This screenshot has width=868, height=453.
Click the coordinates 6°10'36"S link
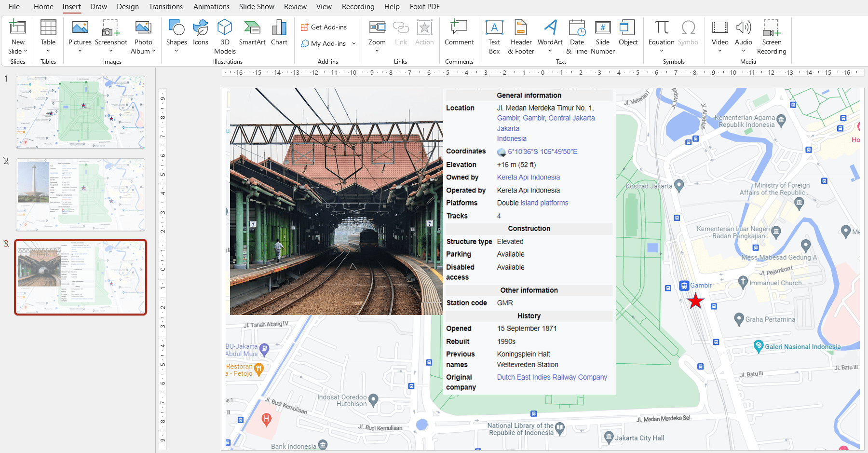point(542,151)
